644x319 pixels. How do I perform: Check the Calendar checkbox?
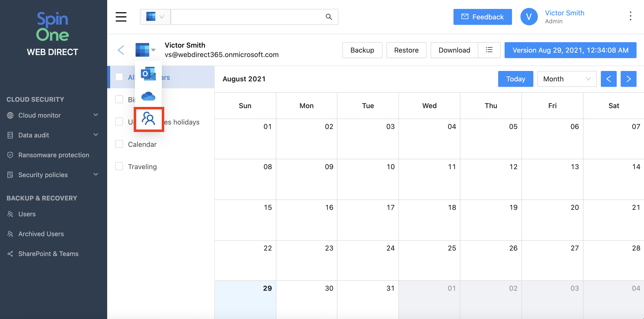coord(119,144)
